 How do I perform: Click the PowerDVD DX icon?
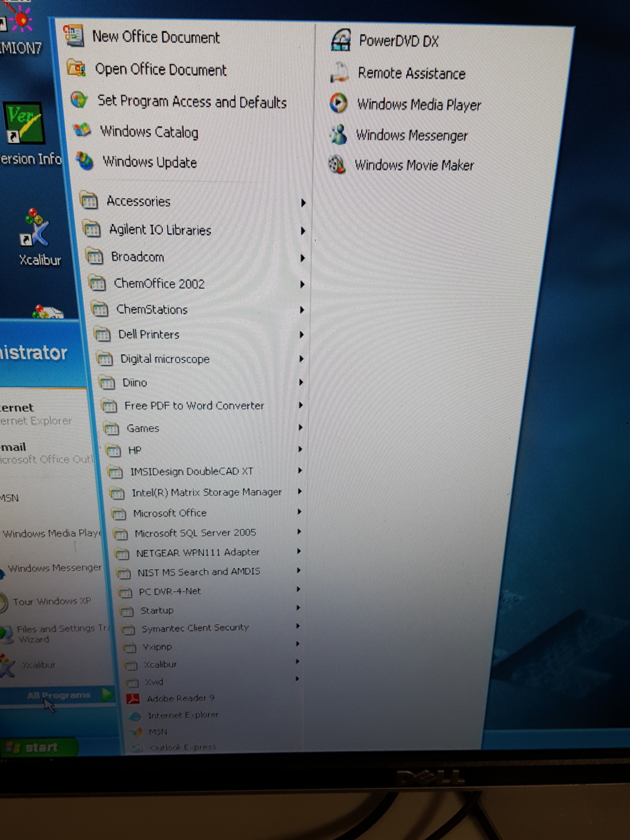pos(340,40)
